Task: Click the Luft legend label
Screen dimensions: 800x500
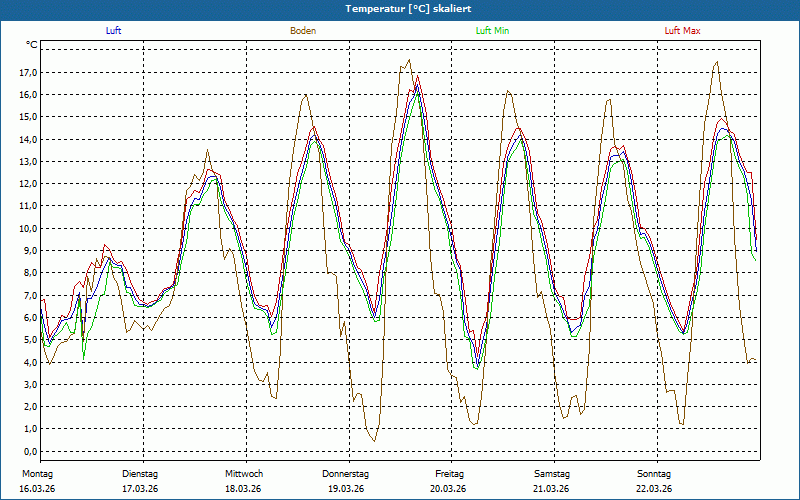Action: coord(114,31)
